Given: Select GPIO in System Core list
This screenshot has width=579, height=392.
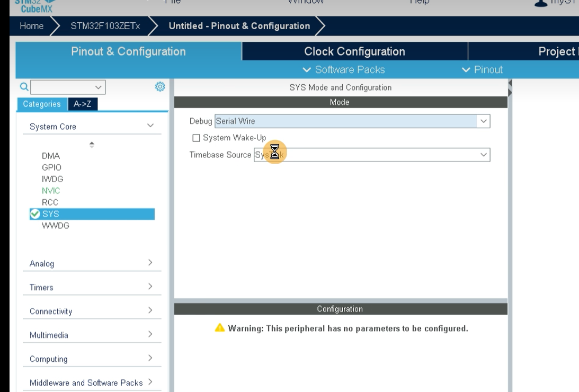Looking at the screenshot, I should point(52,167).
